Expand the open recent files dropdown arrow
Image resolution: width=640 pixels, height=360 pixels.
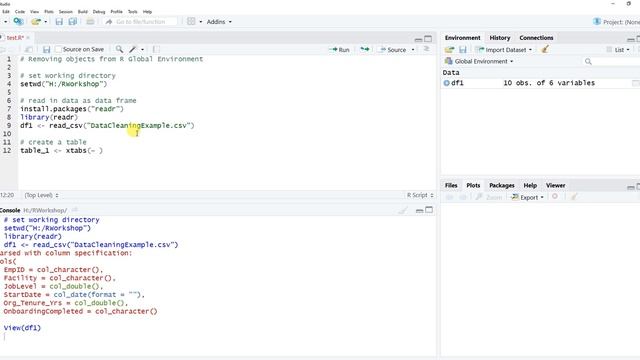pos(45,22)
